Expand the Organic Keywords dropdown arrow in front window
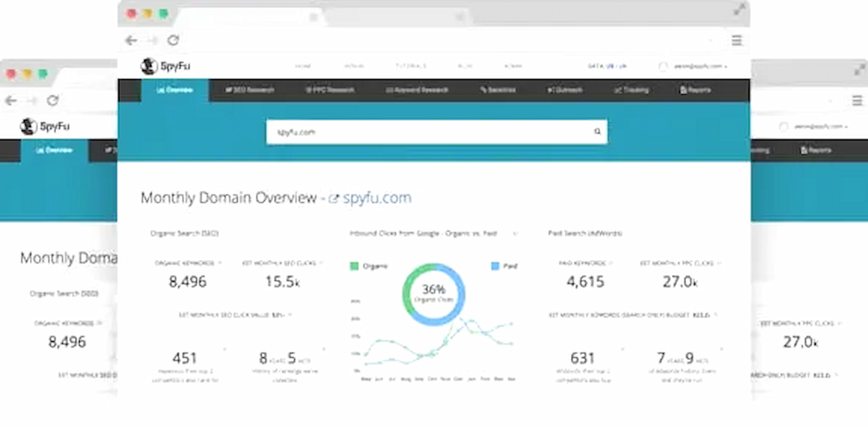 [220, 263]
